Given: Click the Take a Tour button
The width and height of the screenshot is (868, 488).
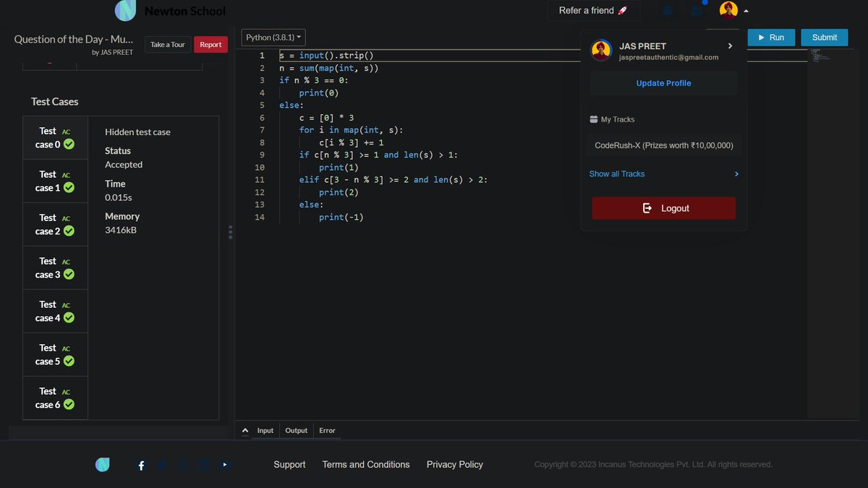Looking at the screenshot, I should tap(167, 44).
